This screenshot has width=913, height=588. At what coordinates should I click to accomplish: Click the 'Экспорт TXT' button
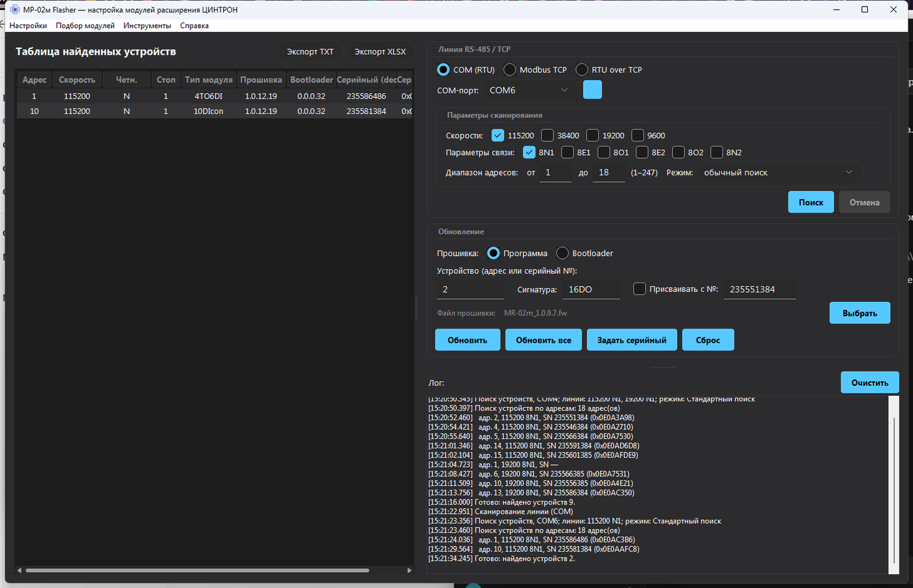[310, 51]
